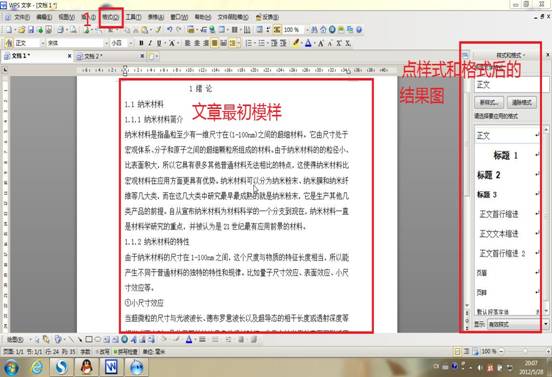Select the 正文首行缩进 2 style entry

click(x=507, y=253)
